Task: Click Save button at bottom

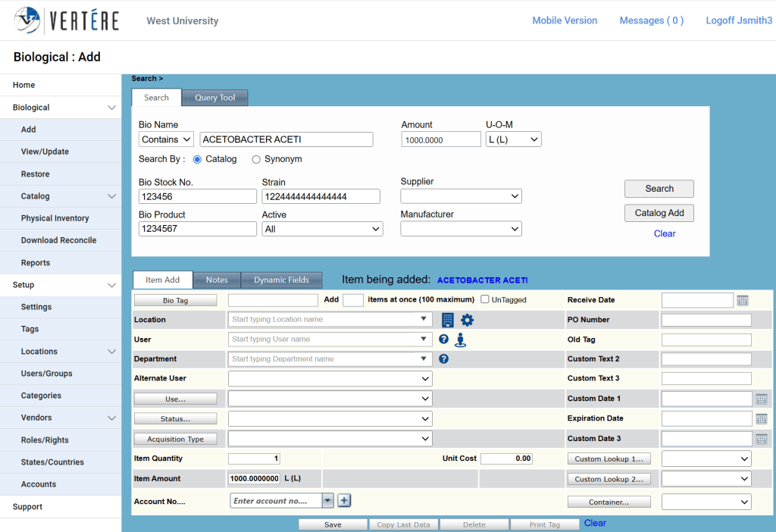Action: [333, 524]
